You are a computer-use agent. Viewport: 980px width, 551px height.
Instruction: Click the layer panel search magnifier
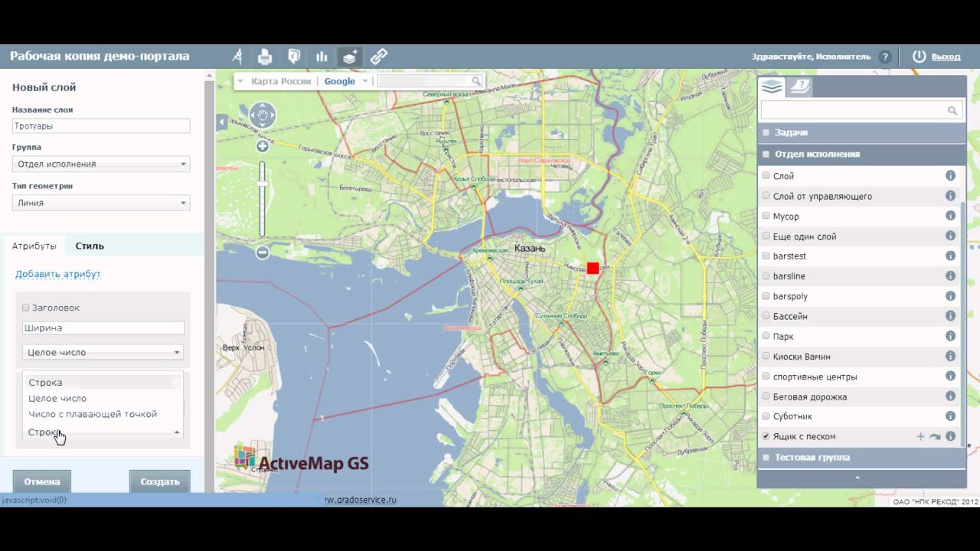coord(952,111)
